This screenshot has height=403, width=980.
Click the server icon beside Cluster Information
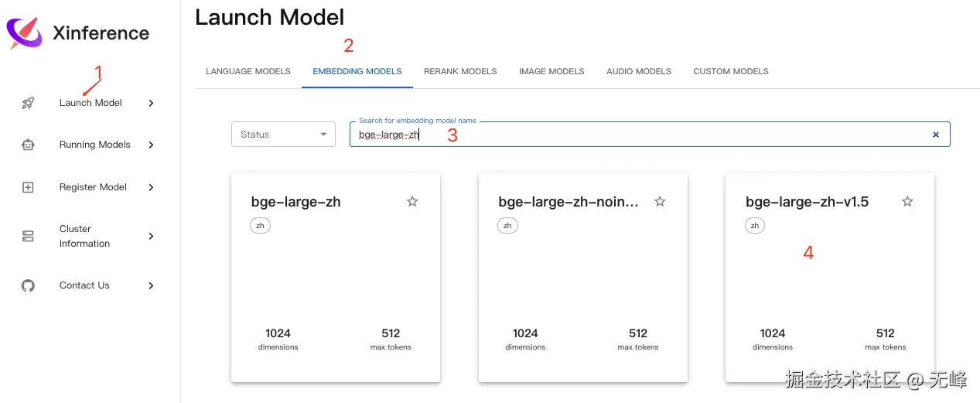tap(28, 236)
